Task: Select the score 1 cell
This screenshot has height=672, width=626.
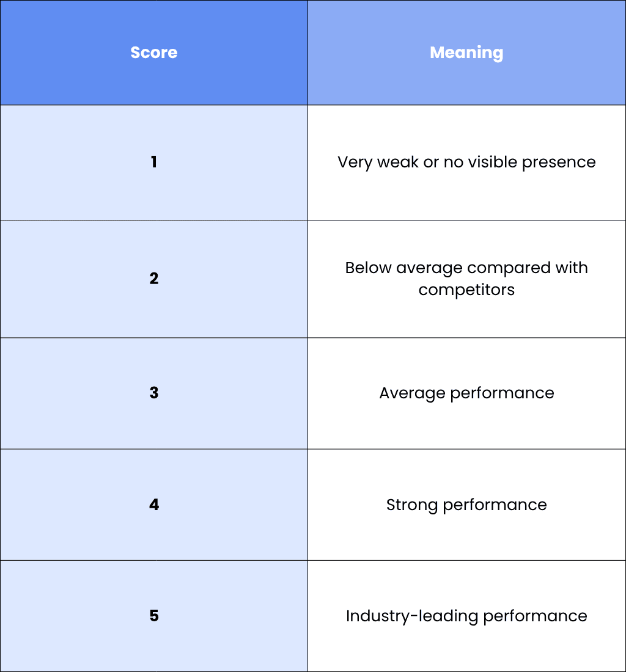Action: (154, 163)
